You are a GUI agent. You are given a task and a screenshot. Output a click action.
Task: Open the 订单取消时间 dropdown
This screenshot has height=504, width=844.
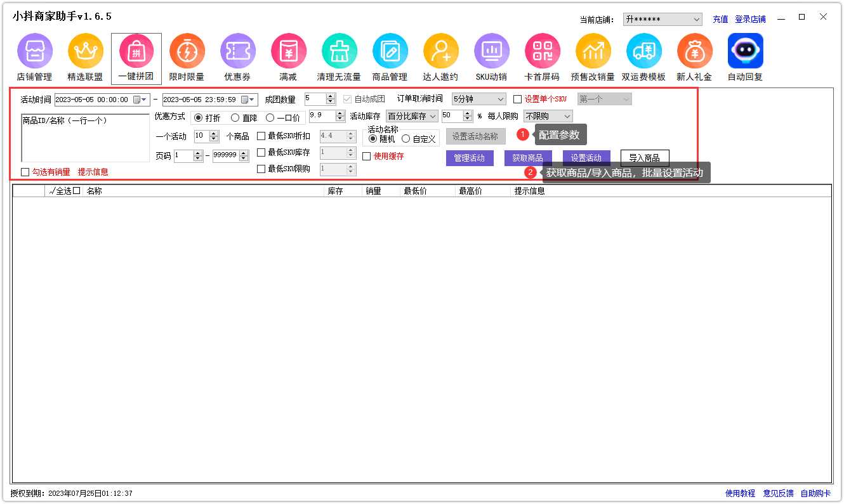click(478, 98)
